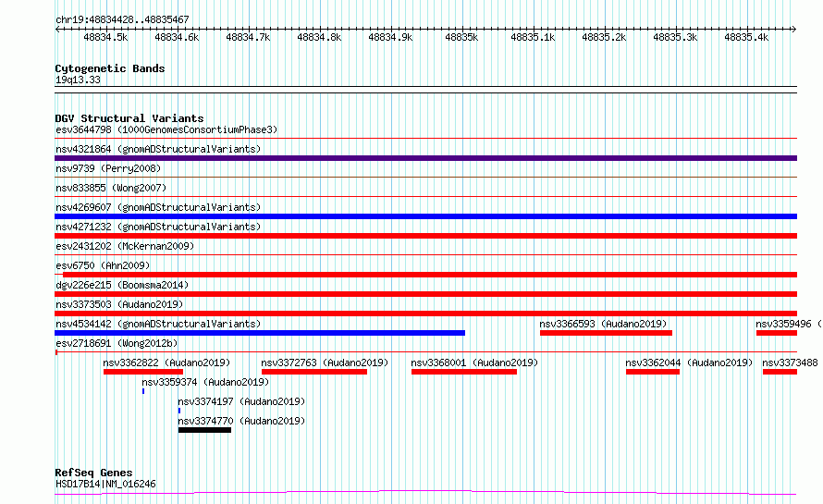This screenshot has width=823, height=504.
Task: Open the nsv3366593 (Audano2019) label
Action: coord(603,324)
